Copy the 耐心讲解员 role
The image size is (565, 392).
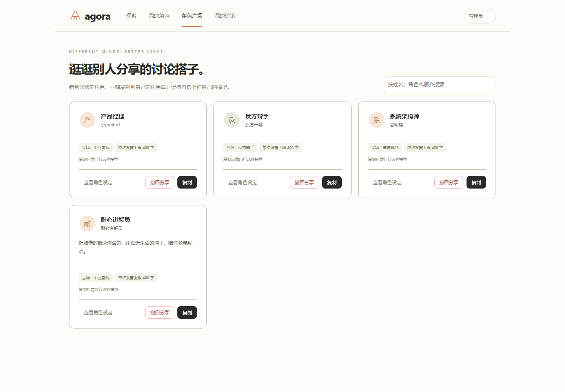[x=187, y=312]
